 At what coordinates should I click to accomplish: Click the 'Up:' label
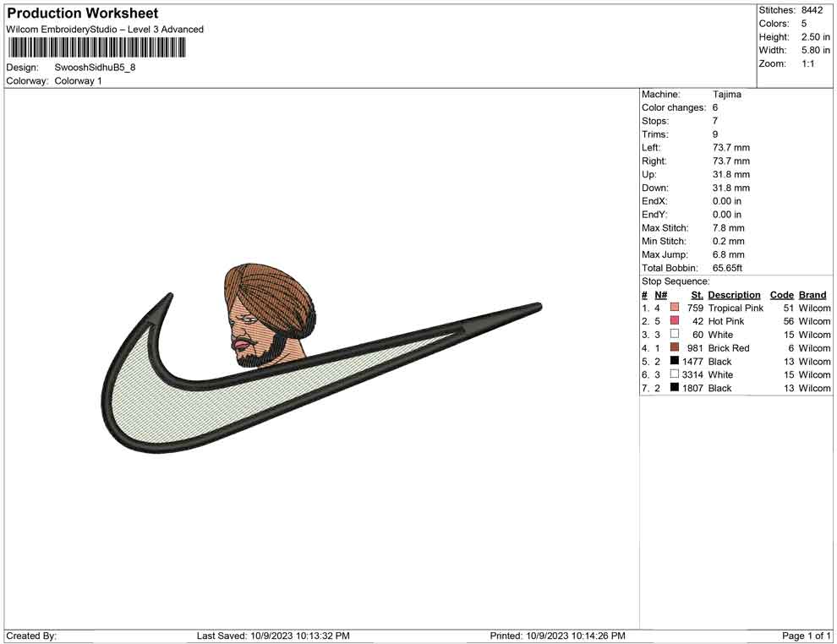(649, 174)
